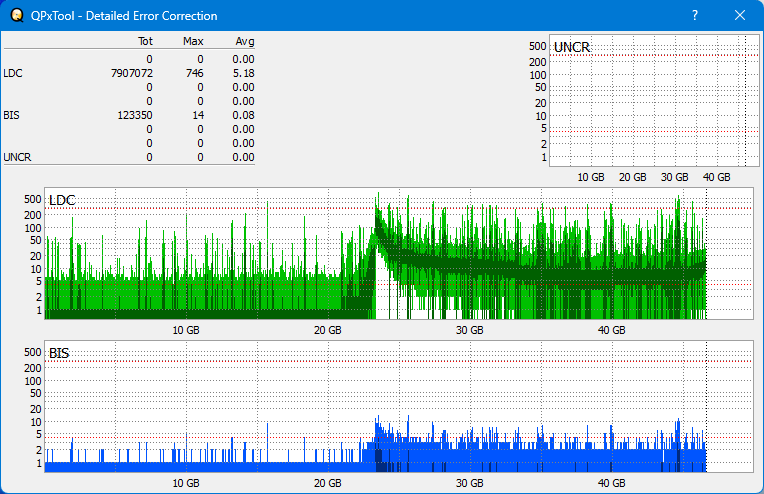Click the Max column header
764x494 pixels.
[x=193, y=41]
